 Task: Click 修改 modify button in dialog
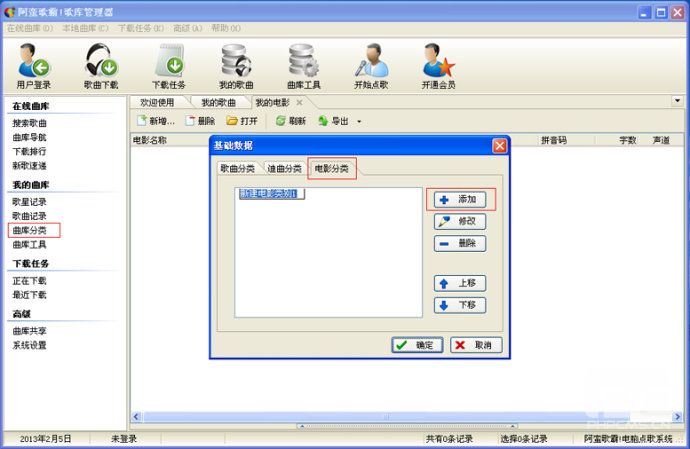460,221
